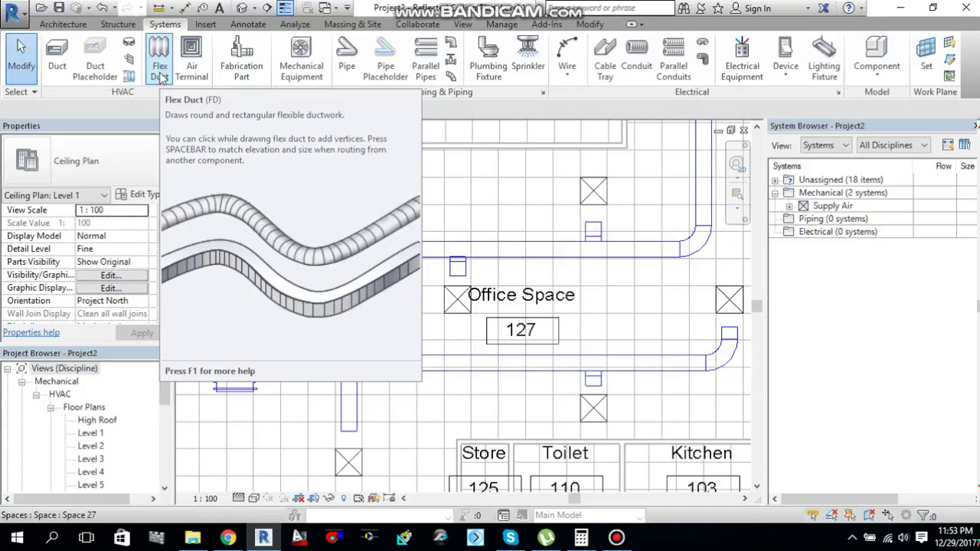Click Edit for Graphic Display options
This screenshot has height=551, width=980.
[112, 289]
